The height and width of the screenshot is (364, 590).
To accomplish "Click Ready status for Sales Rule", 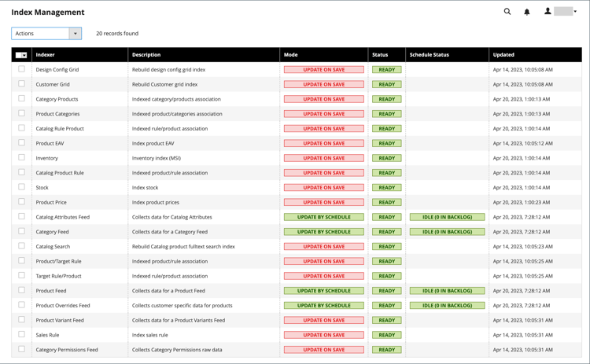I will [x=387, y=335].
